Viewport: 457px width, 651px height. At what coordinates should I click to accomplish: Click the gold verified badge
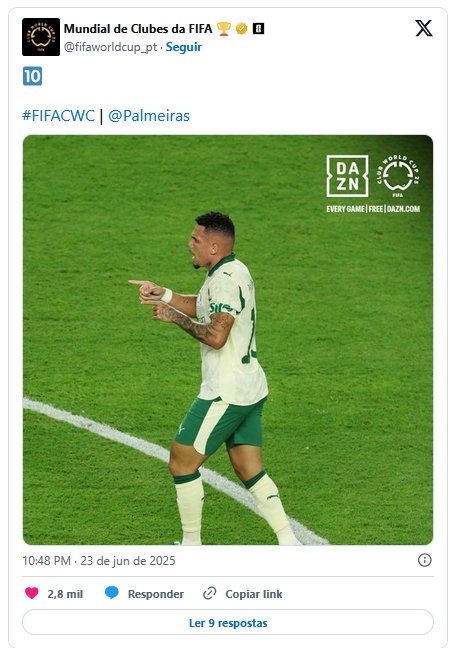242,29
